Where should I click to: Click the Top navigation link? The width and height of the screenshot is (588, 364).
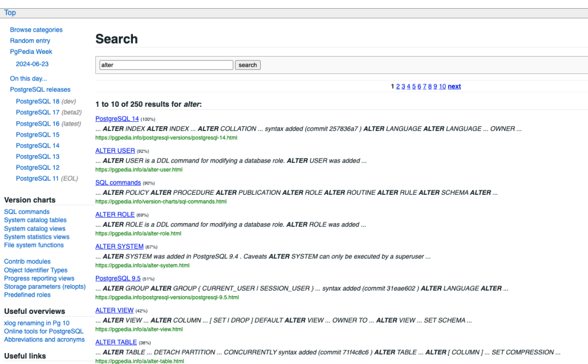click(10, 13)
